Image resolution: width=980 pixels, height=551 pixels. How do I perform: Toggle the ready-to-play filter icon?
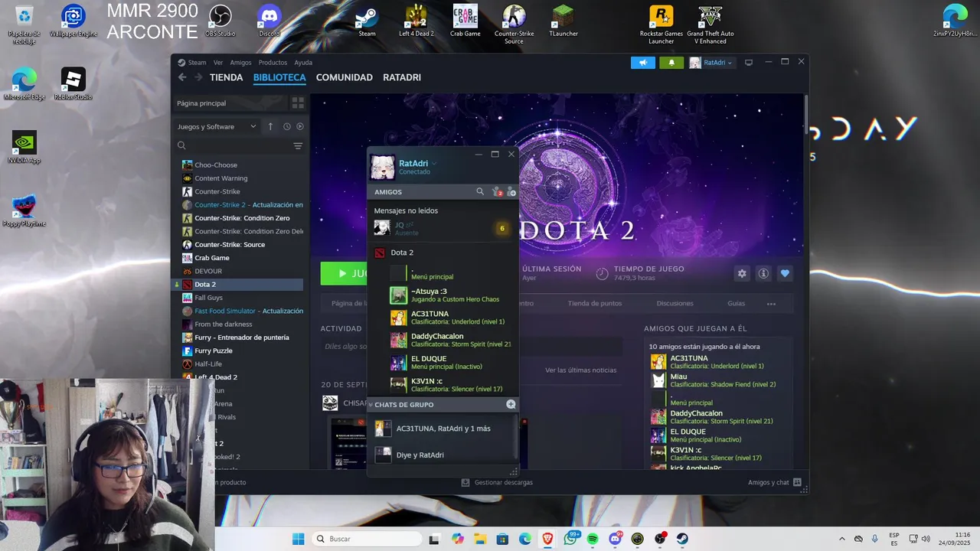(x=300, y=126)
